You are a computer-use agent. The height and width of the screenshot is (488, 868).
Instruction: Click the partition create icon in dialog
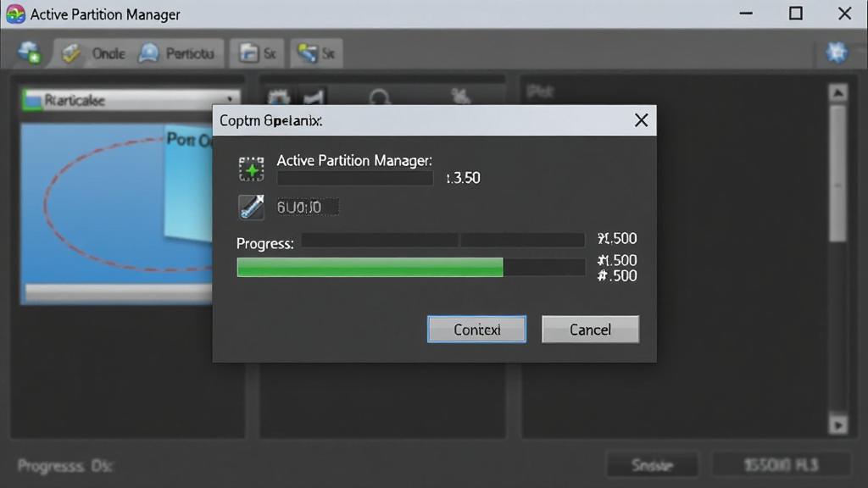(x=251, y=169)
